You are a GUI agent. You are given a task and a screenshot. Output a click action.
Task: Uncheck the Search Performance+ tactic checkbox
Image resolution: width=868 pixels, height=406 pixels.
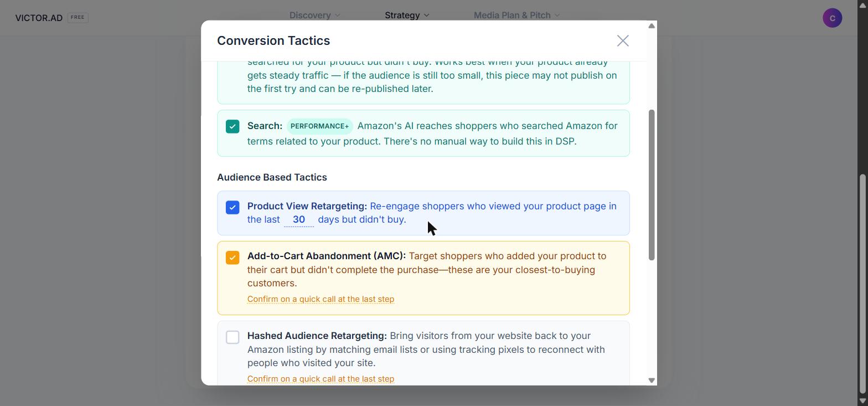232,126
